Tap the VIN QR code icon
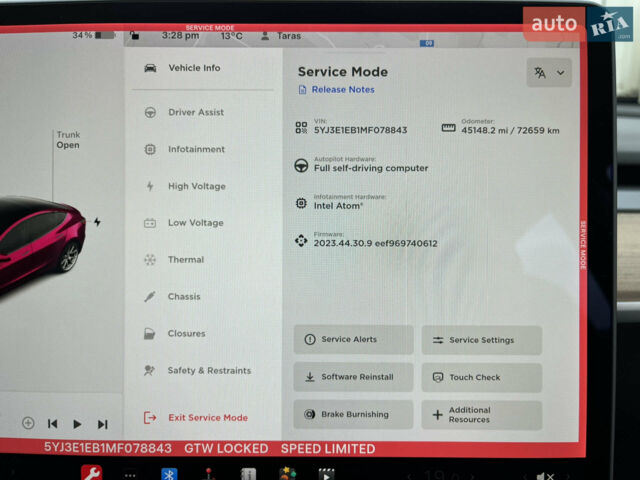 (301, 128)
